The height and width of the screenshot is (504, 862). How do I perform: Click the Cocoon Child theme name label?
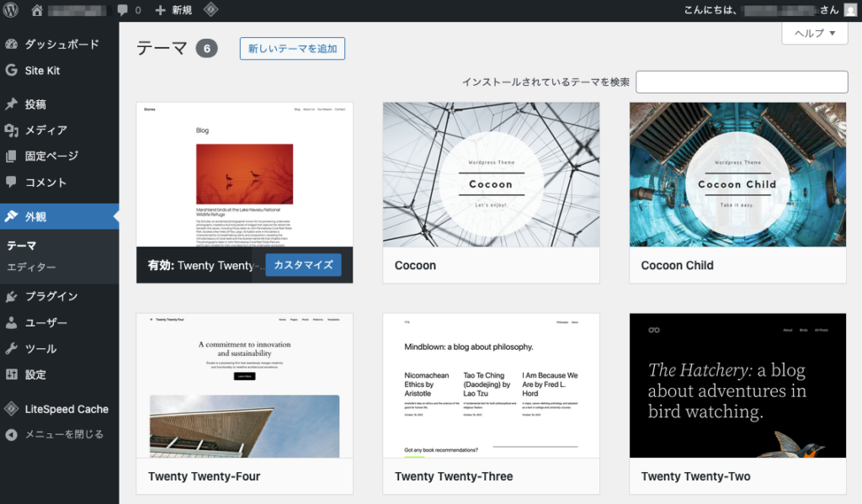click(x=678, y=266)
